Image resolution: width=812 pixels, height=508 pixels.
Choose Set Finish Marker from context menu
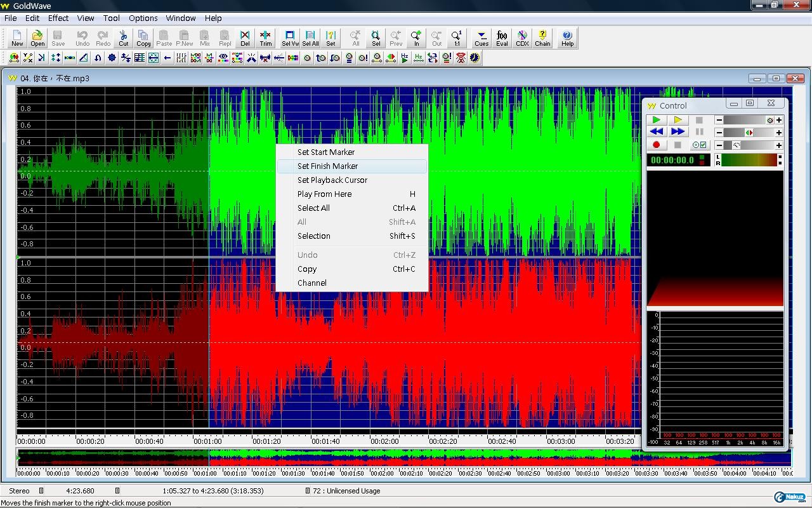click(x=327, y=166)
